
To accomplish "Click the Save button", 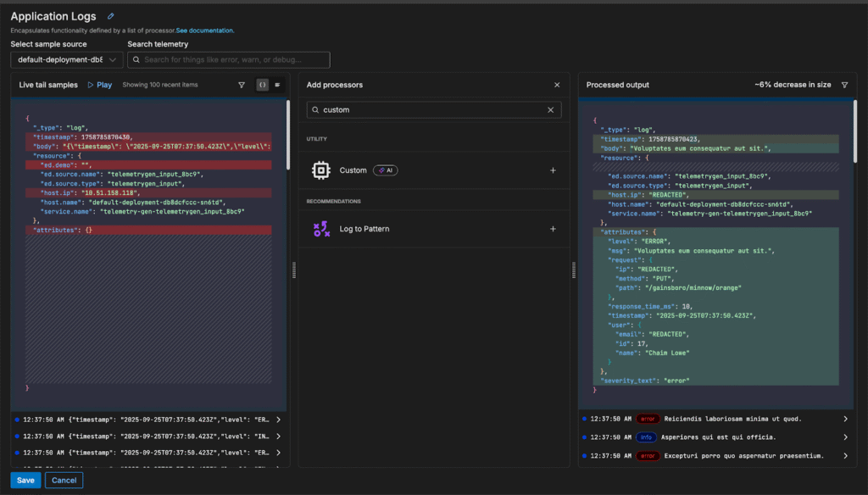I will click(25, 481).
